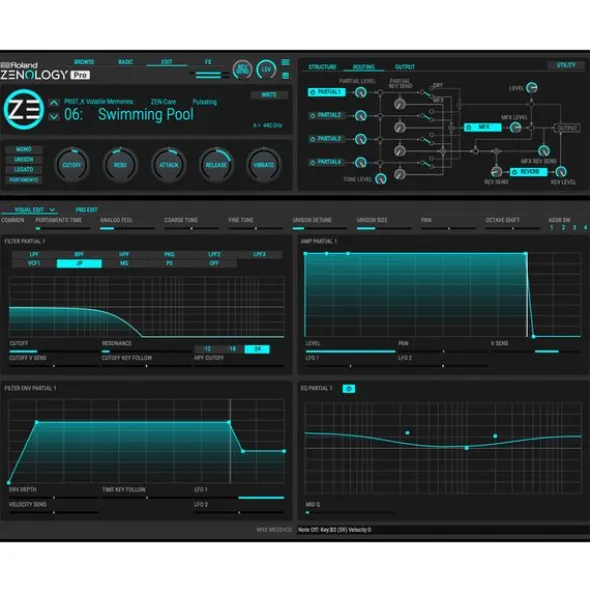Switch to the FX tab
Image resolution: width=590 pixels, height=591 pixels.
208,62
